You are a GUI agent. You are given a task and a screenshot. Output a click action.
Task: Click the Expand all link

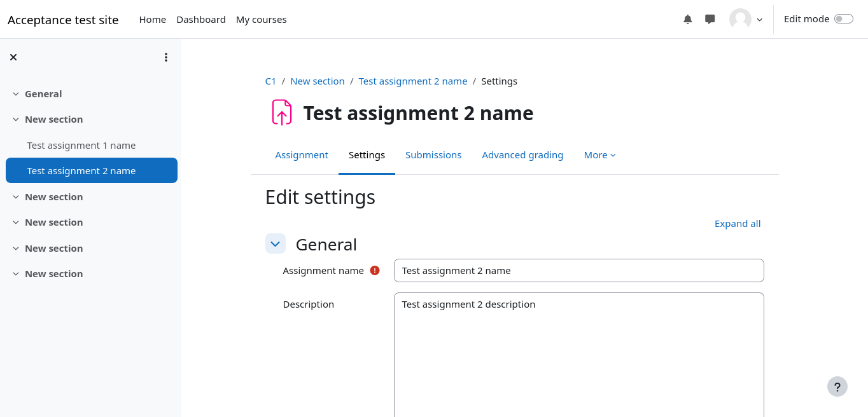(x=737, y=224)
